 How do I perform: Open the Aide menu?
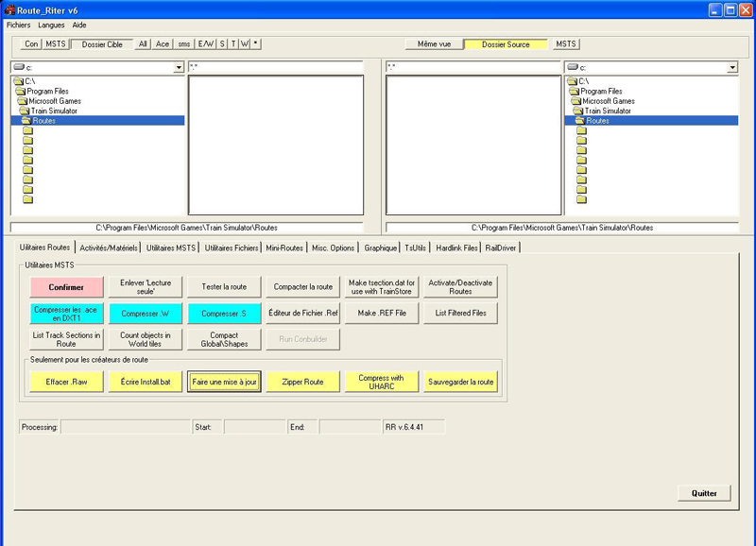tap(79, 26)
